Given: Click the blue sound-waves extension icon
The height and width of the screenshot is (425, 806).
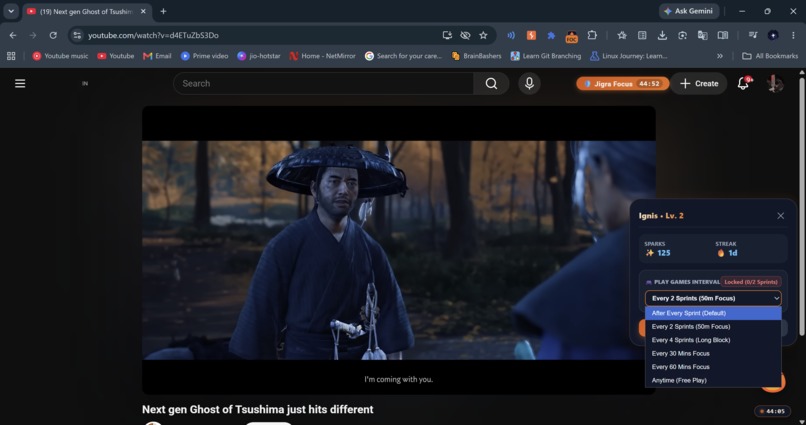Looking at the screenshot, I should [x=511, y=35].
